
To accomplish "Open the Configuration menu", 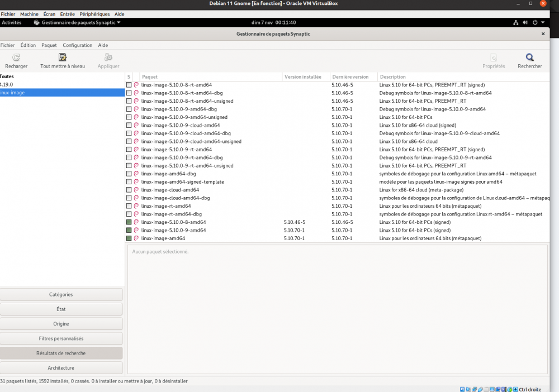I will 77,45.
